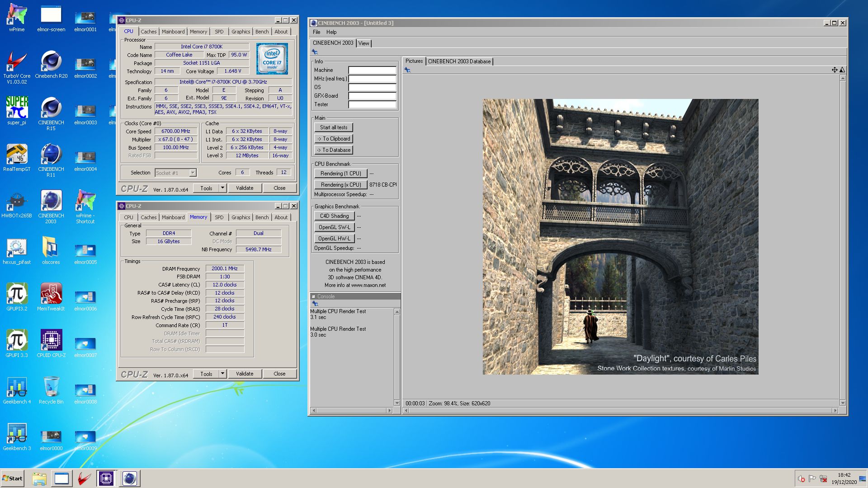This screenshot has height=488, width=868.
Task: Click picture viewer move/pan icon
Action: [x=835, y=70]
